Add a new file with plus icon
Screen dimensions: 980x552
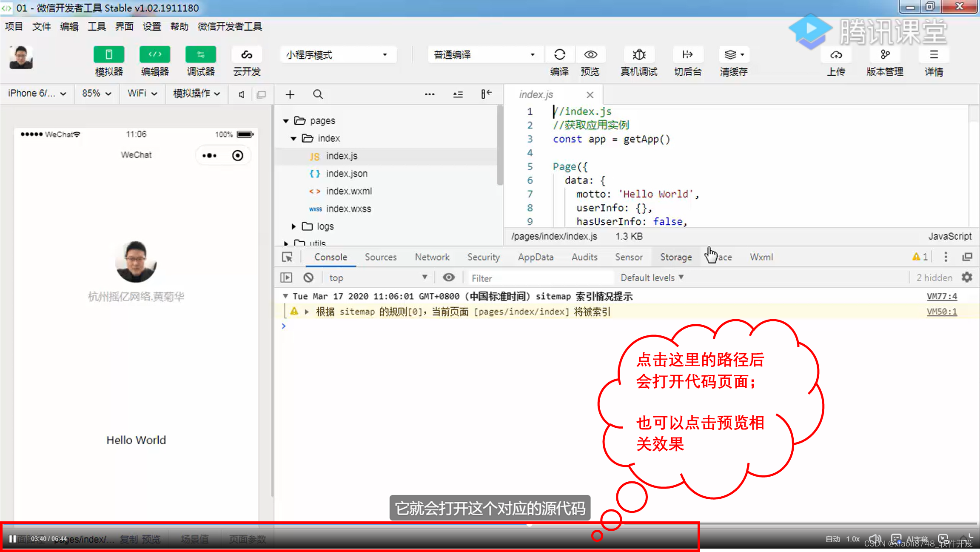click(x=290, y=94)
